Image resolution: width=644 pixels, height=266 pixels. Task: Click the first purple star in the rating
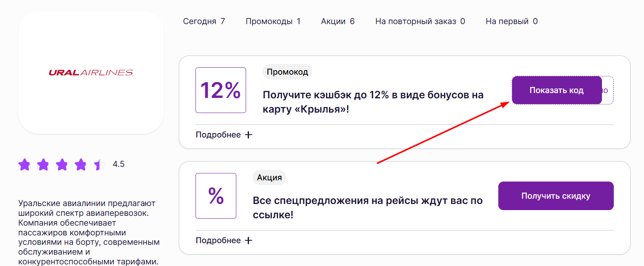[x=24, y=165]
